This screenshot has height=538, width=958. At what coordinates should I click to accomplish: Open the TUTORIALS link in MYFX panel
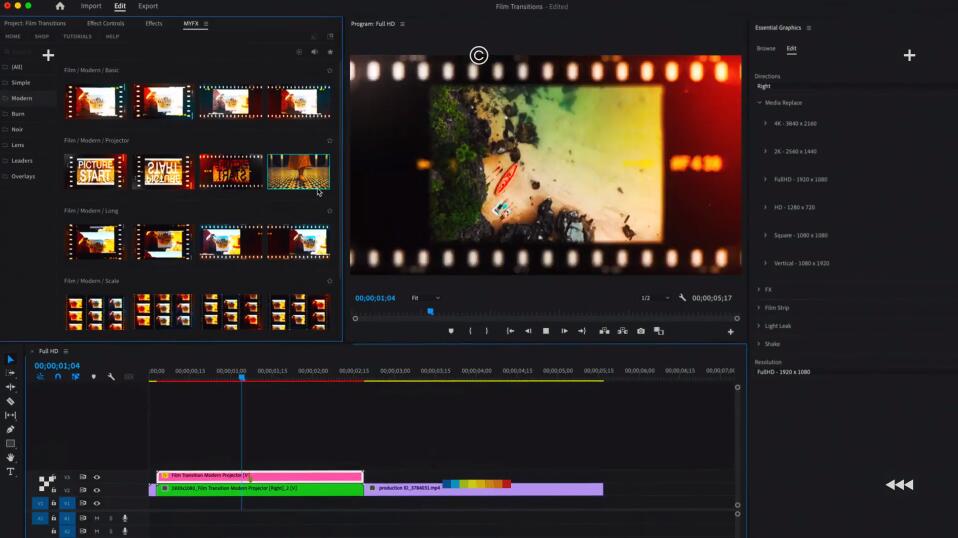pyautogui.click(x=77, y=36)
